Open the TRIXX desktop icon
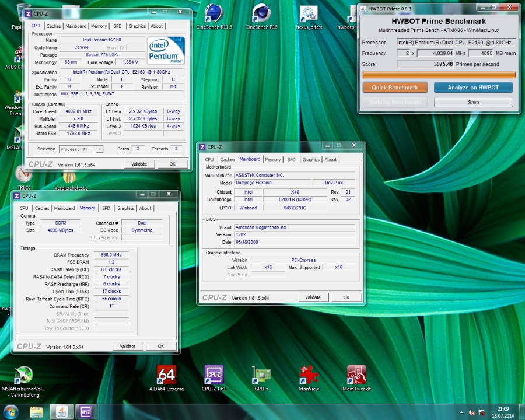 [23, 177]
